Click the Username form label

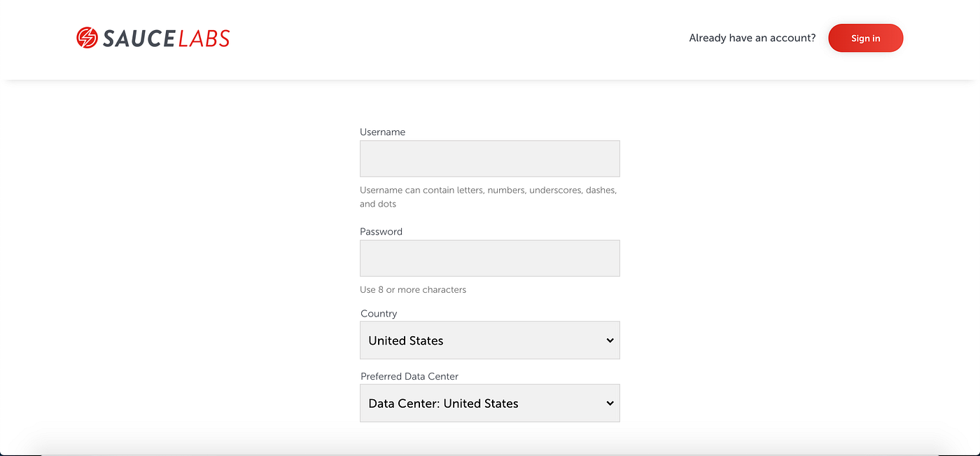tap(382, 132)
